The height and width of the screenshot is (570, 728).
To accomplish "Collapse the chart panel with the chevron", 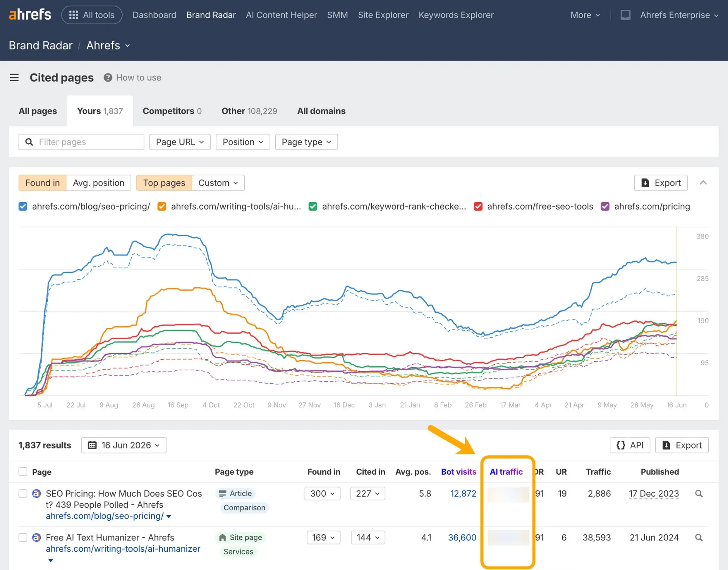I will click(x=703, y=183).
